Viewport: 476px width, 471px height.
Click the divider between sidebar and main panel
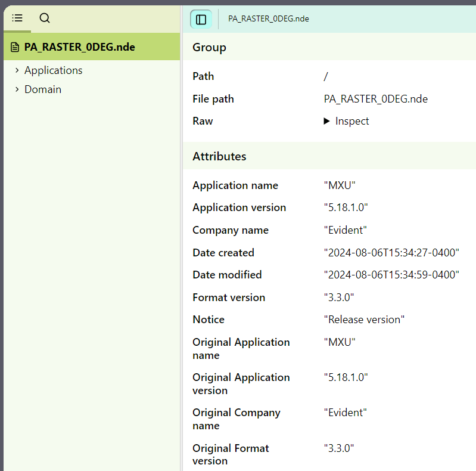(x=181, y=238)
